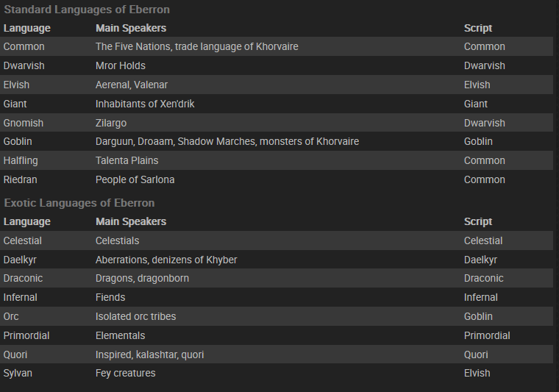The width and height of the screenshot is (559, 392).
Task: Click the Giant language name
Action: [15, 104]
